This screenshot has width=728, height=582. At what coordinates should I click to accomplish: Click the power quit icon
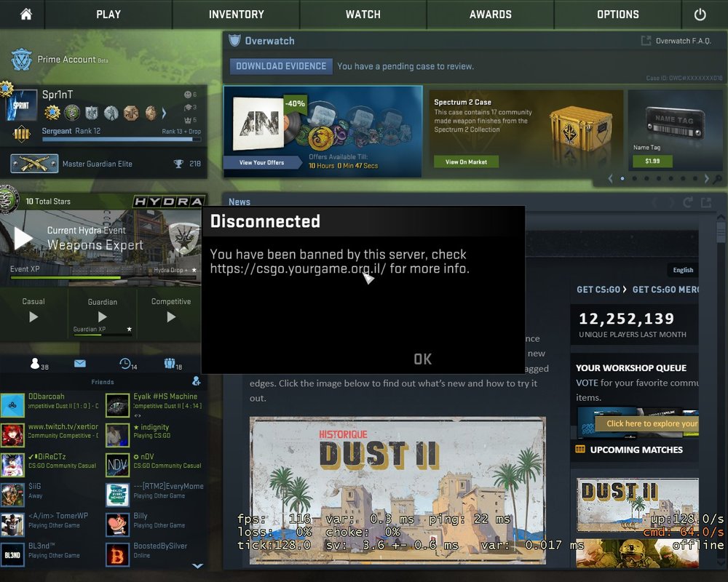(700, 15)
